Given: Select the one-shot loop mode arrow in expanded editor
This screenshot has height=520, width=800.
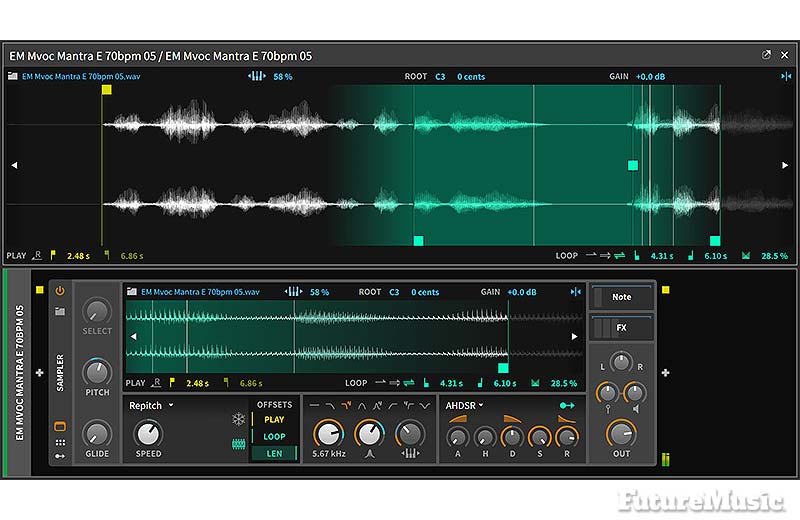Looking at the screenshot, I should coord(591,255).
